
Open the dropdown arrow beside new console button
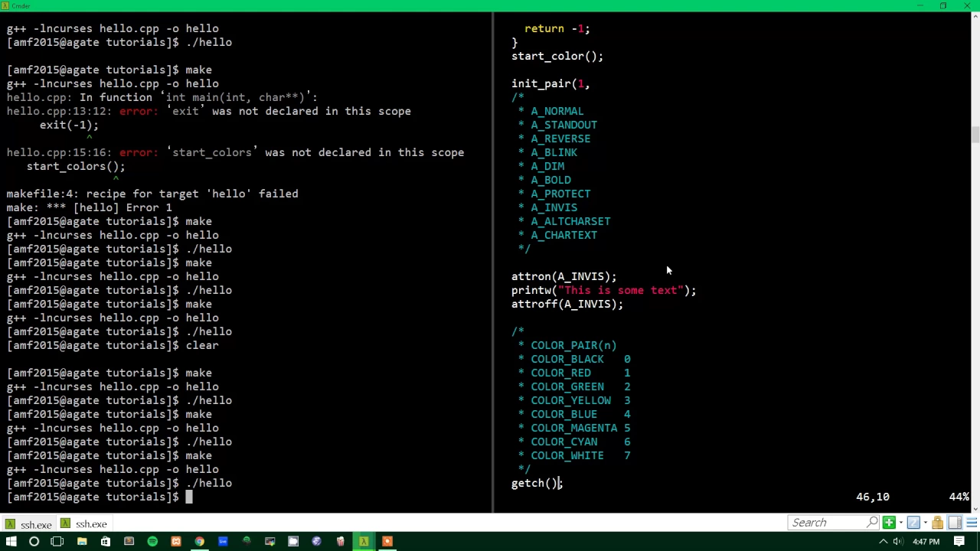tap(901, 523)
